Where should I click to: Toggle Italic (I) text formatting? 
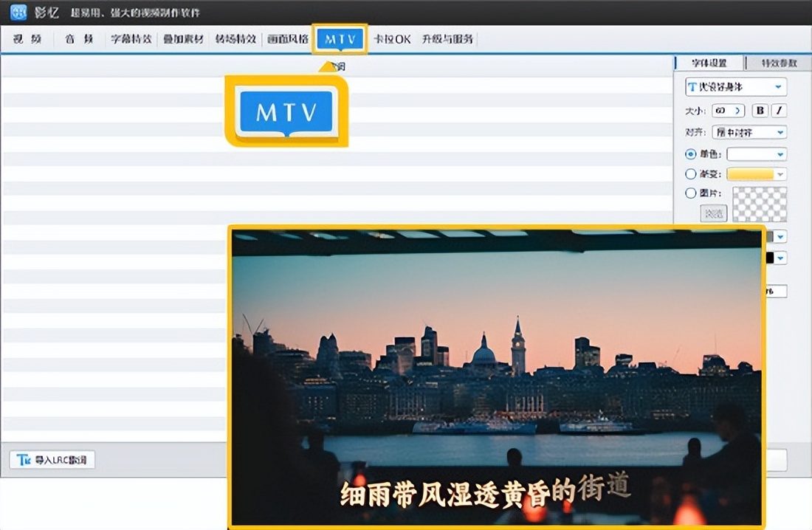(x=779, y=111)
